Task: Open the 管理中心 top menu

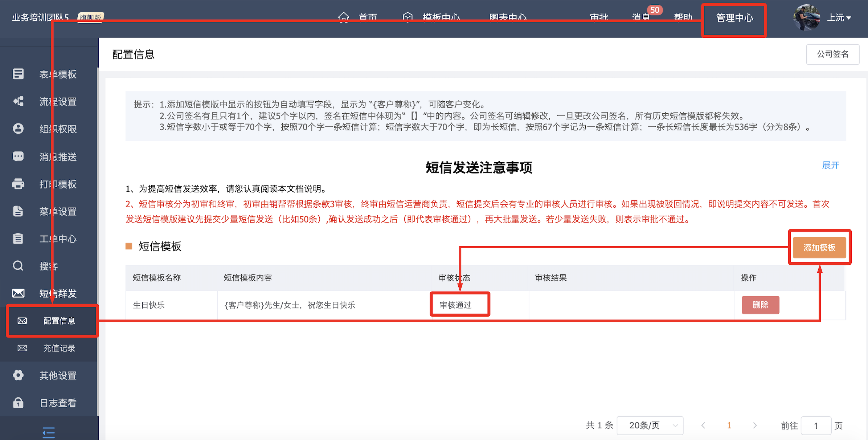Action: click(734, 18)
